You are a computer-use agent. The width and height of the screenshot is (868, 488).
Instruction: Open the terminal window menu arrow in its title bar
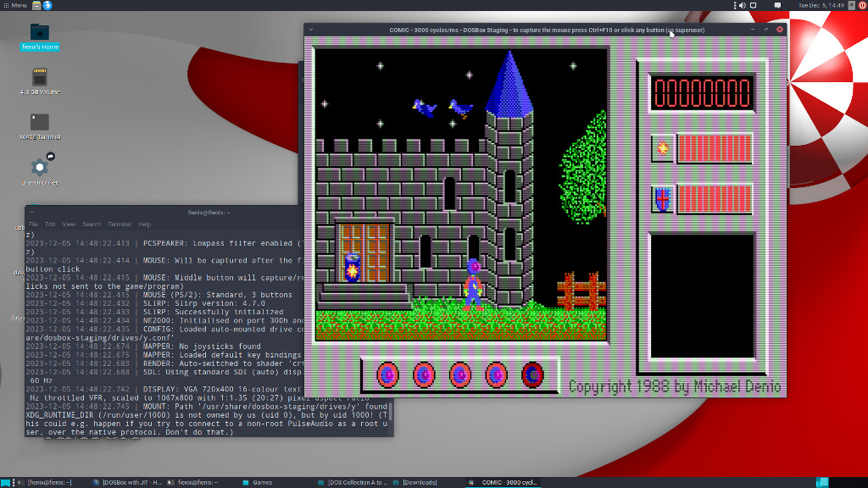click(32, 213)
